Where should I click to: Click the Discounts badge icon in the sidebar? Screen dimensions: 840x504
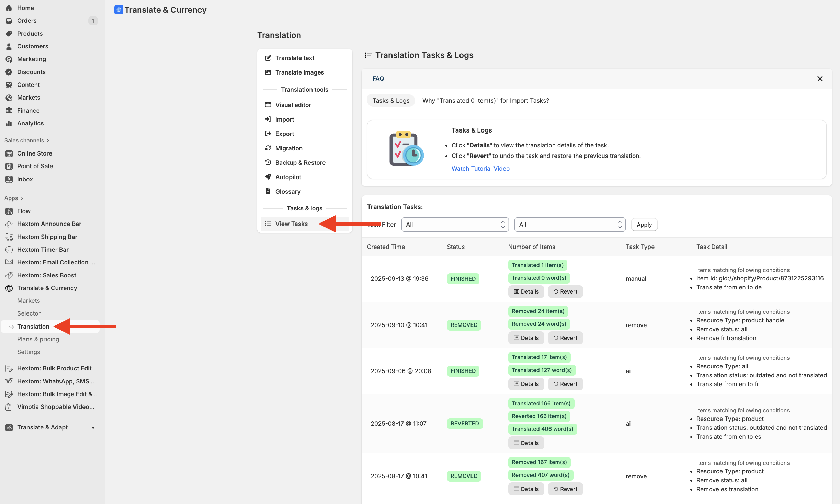9,72
